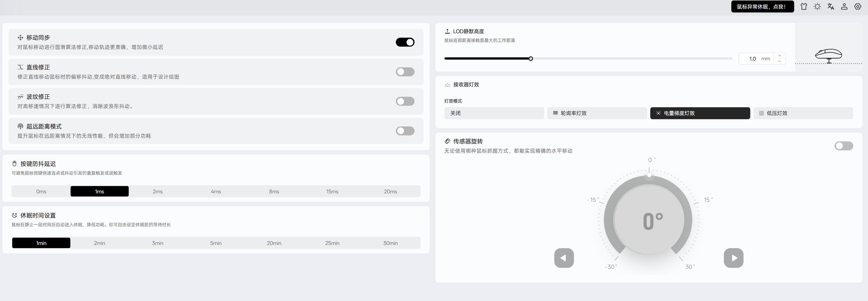Select the 低压灯效 light mode
868x301 pixels.
click(x=803, y=113)
